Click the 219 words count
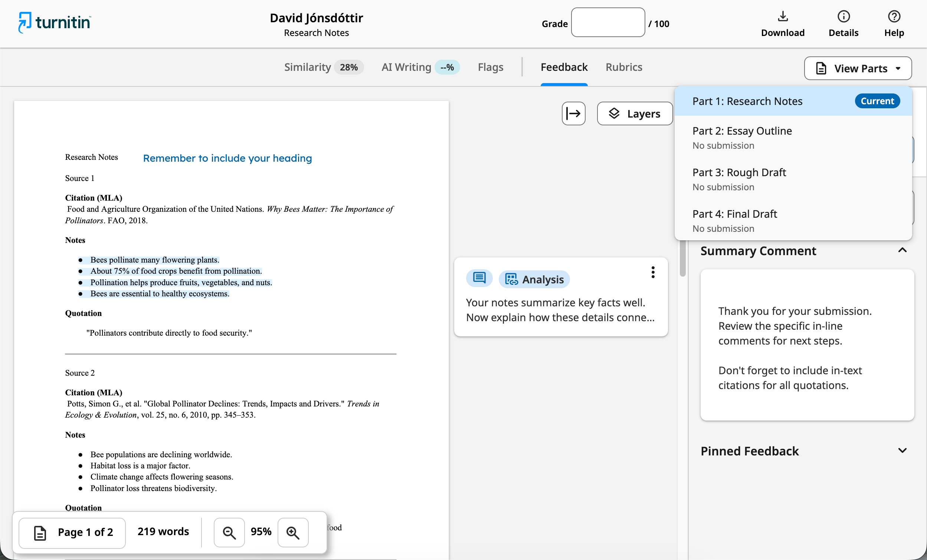This screenshot has width=927, height=560. point(163,531)
